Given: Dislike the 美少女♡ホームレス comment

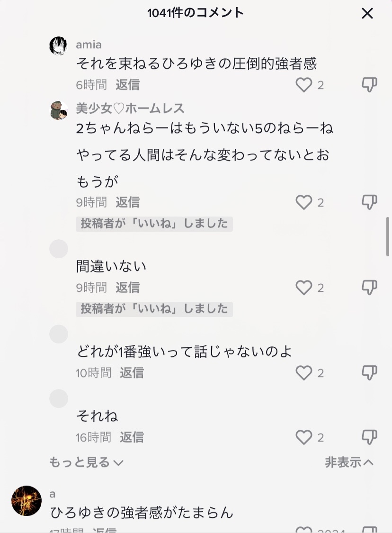Looking at the screenshot, I should click(x=369, y=202).
